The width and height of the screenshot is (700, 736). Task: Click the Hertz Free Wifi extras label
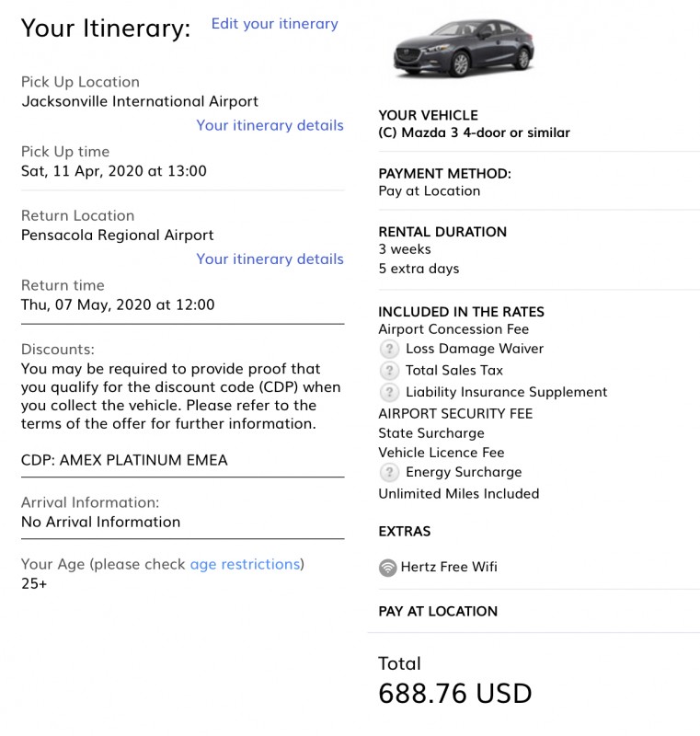coord(449,567)
